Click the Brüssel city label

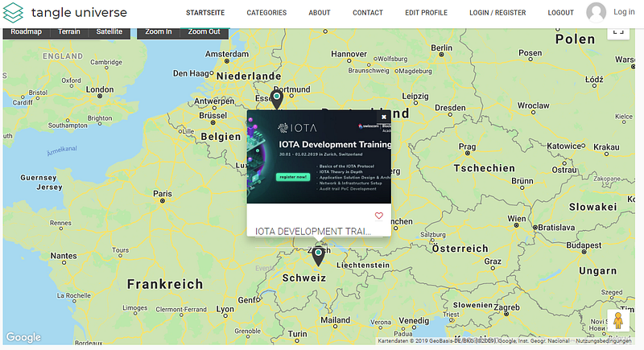pyautogui.click(x=213, y=116)
